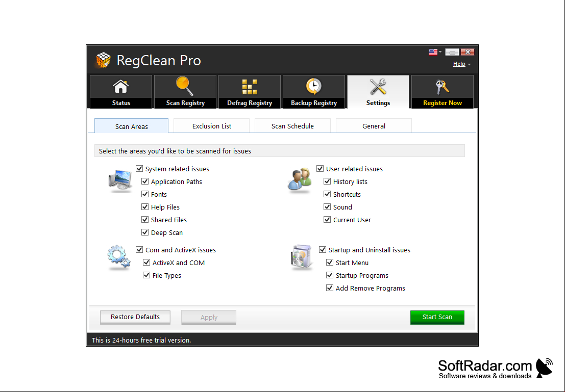Toggle ActiveX and COM checkbox

point(146,263)
